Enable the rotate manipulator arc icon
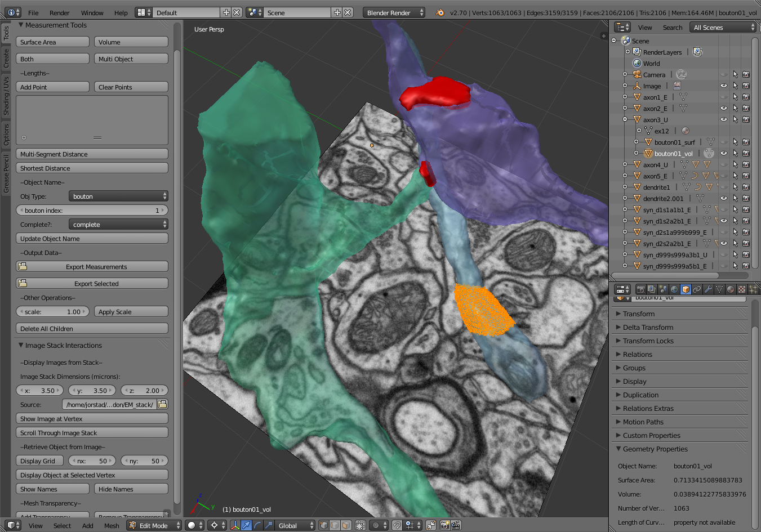761x532 pixels. (257, 525)
